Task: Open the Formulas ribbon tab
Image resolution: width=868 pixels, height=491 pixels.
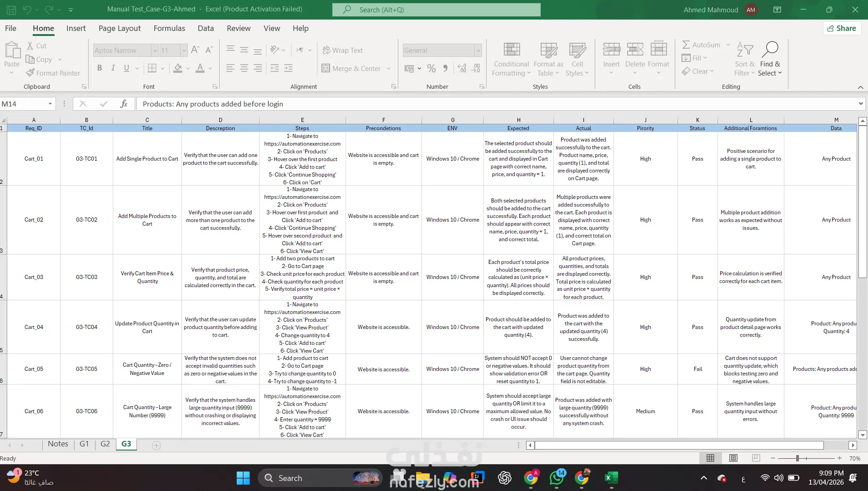Action: (169, 28)
